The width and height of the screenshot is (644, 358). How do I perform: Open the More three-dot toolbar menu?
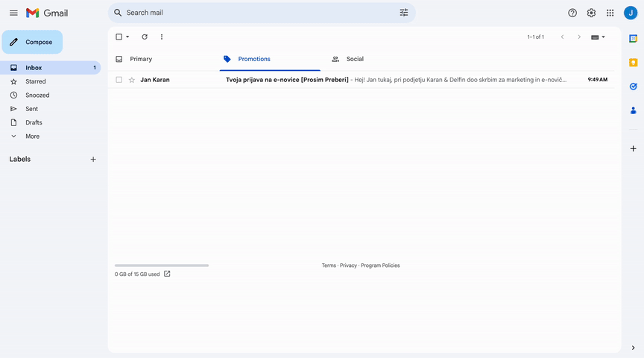(162, 37)
